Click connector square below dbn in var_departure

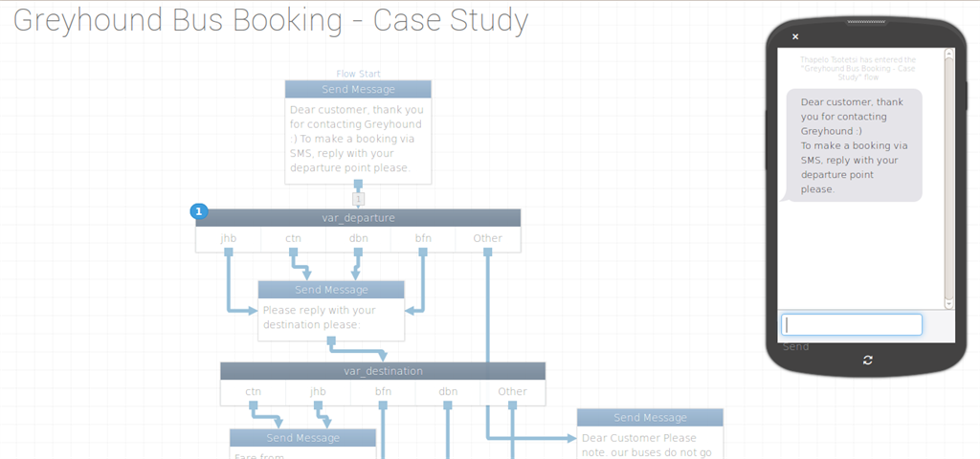pyautogui.click(x=358, y=251)
